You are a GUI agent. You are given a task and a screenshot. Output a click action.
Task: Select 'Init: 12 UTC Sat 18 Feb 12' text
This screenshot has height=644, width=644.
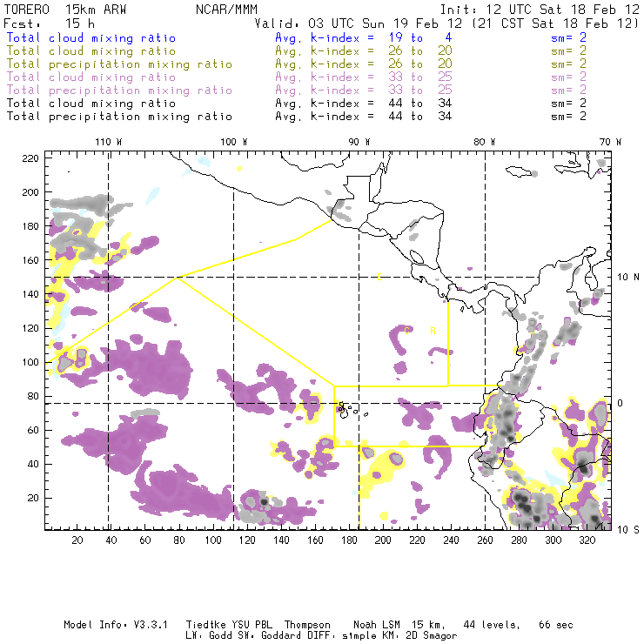[x=540, y=10]
